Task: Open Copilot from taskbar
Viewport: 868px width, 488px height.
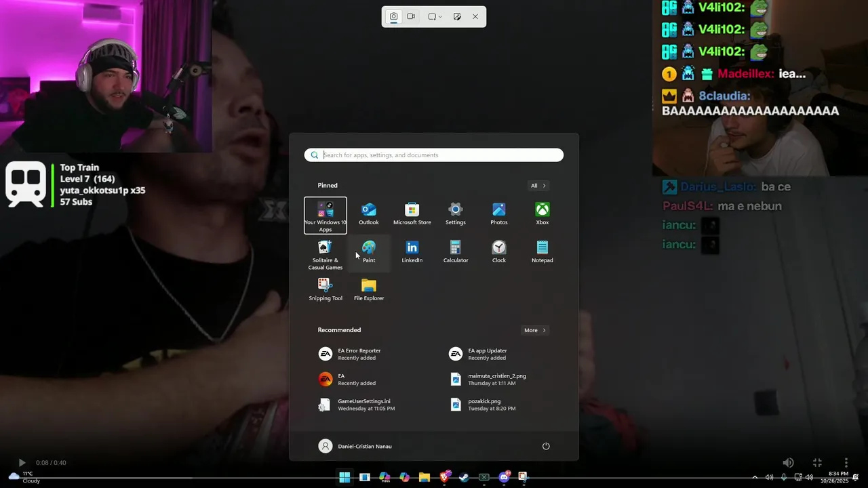Action: click(x=405, y=477)
